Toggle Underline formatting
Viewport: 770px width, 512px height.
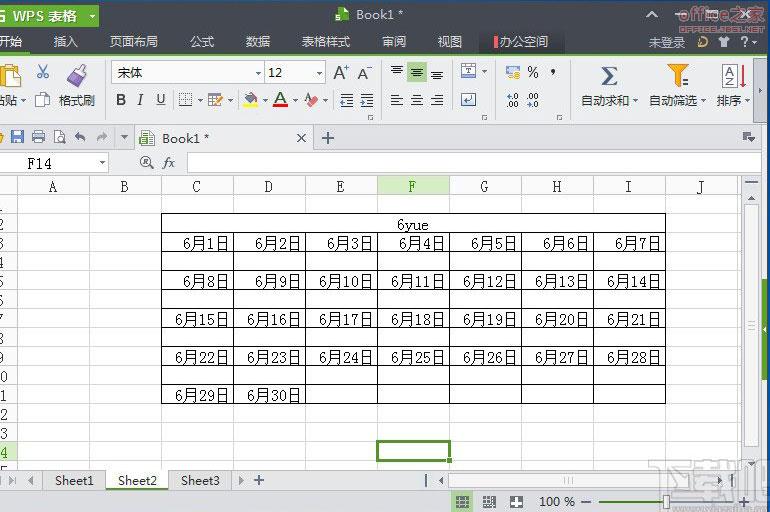(161, 100)
